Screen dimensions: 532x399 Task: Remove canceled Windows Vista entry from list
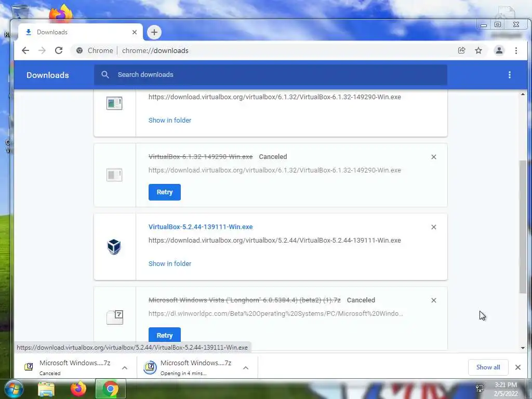coord(434,300)
